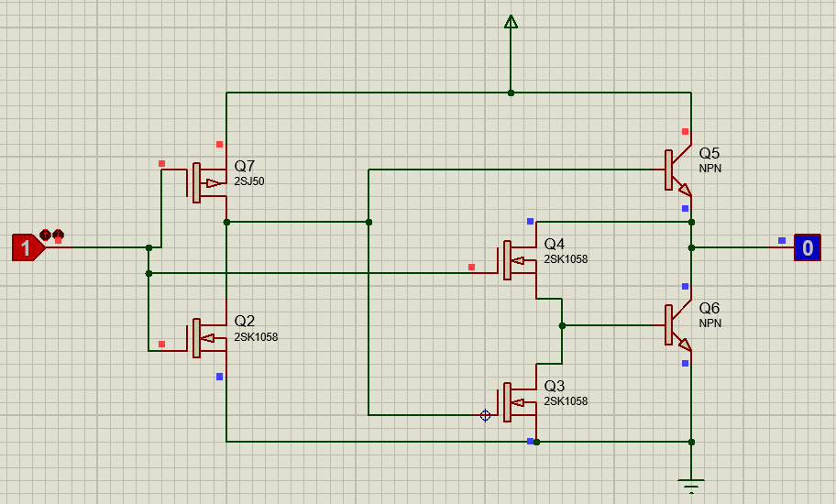Click the junction dot at Q6 base wire
Screen dimensions: 836x504
pos(562,325)
